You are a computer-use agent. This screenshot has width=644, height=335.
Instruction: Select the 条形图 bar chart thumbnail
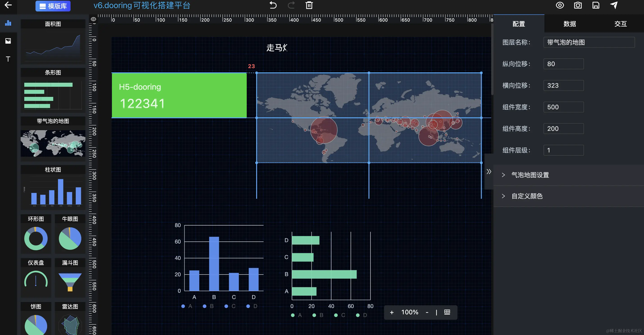click(x=53, y=90)
